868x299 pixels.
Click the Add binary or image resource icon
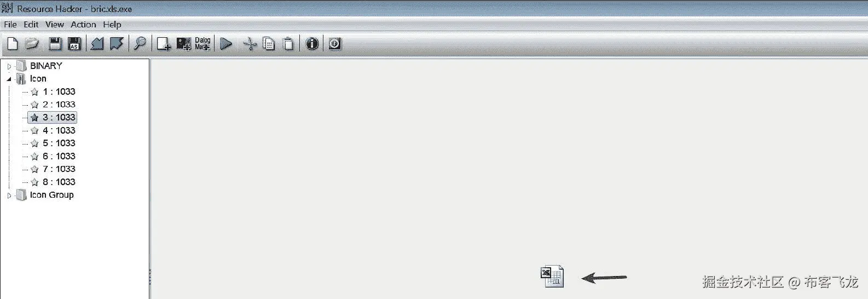coord(183,44)
